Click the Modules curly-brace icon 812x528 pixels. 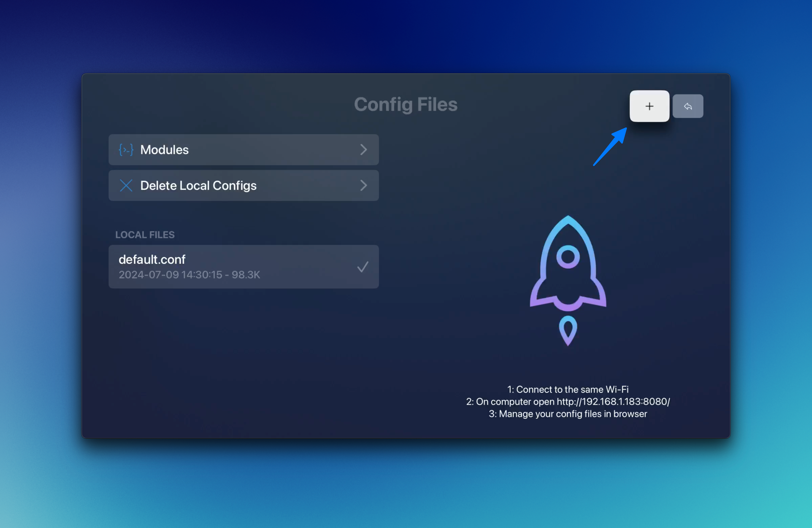[126, 150]
